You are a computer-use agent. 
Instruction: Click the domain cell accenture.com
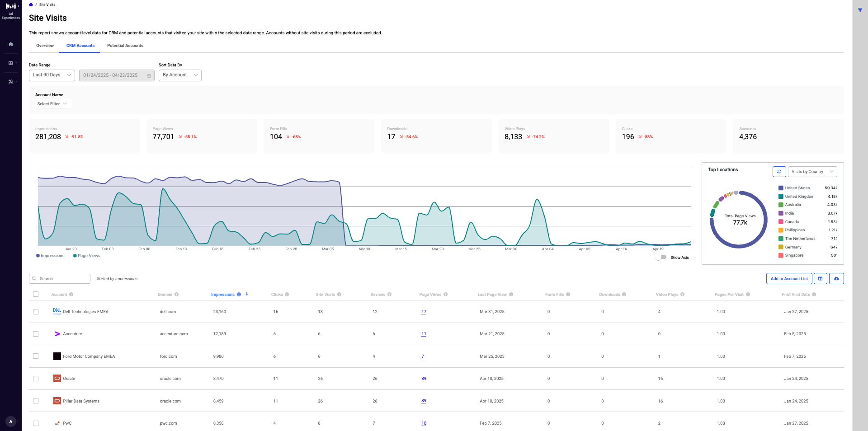pos(174,334)
